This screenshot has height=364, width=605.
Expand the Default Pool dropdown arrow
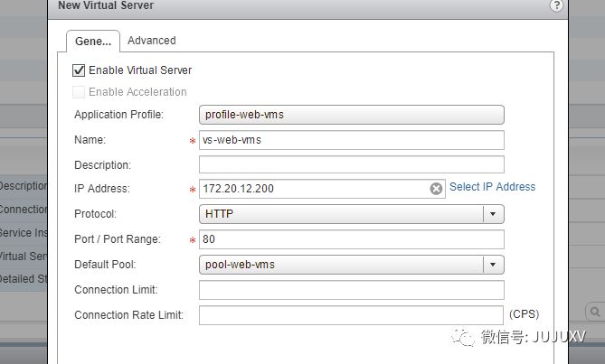pos(493,265)
